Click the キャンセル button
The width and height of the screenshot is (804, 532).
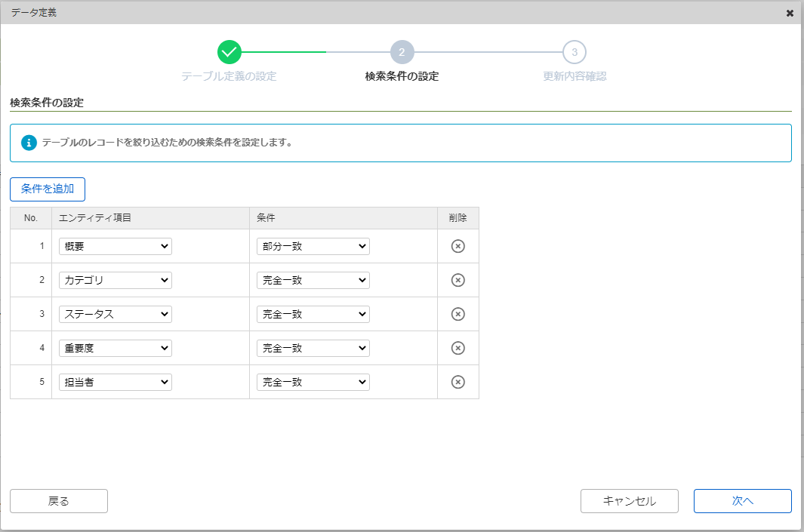point(630,501)
